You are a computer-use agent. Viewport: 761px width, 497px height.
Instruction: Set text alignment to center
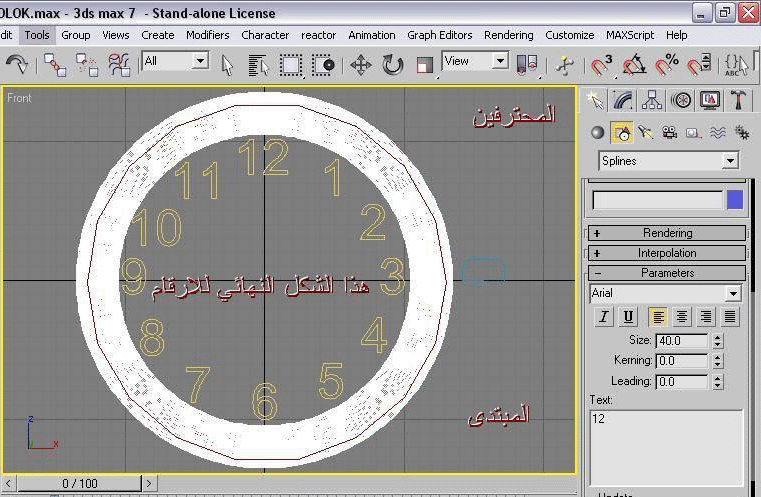click(682, 317)
